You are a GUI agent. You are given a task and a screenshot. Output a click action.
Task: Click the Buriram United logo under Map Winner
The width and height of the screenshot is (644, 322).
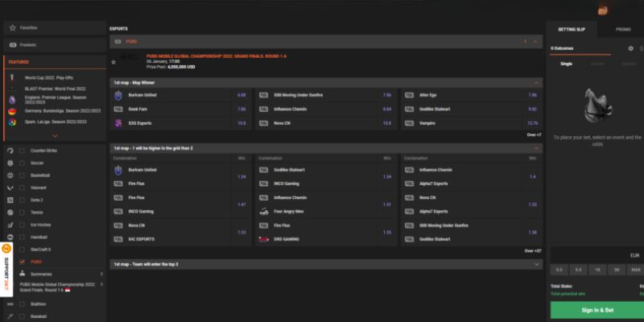coord(118,94)
